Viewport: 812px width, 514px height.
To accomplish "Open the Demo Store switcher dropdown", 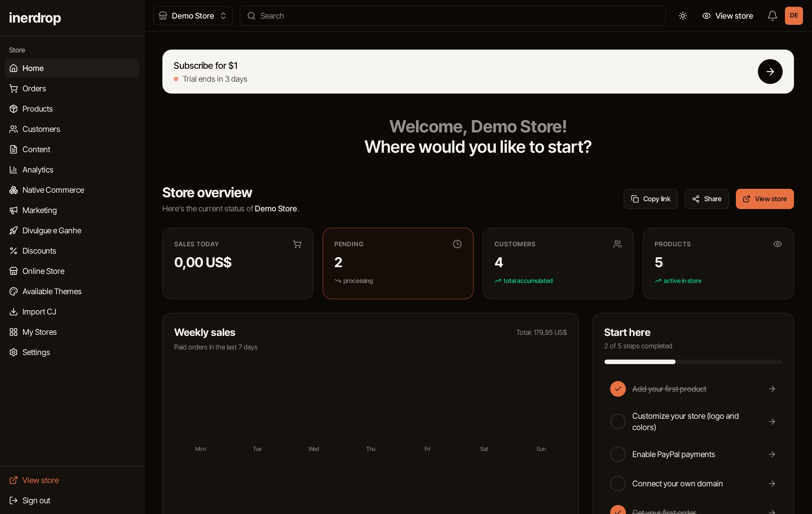I will click(x=193, y=16).
